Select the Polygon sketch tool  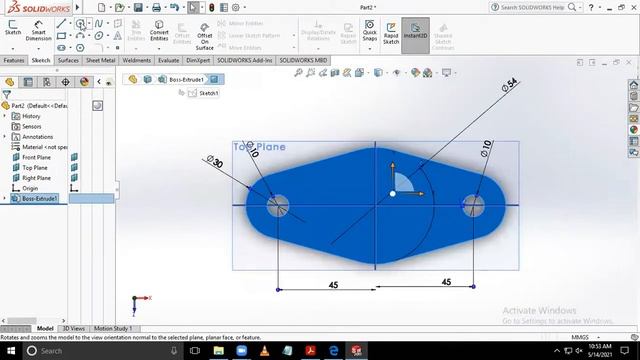pos(80,48)
